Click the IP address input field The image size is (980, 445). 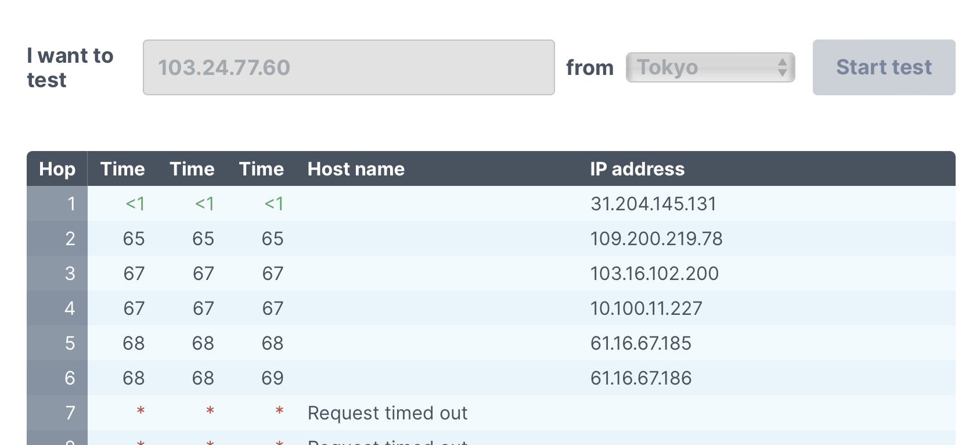pyautogui.click(x=348, y=67)
